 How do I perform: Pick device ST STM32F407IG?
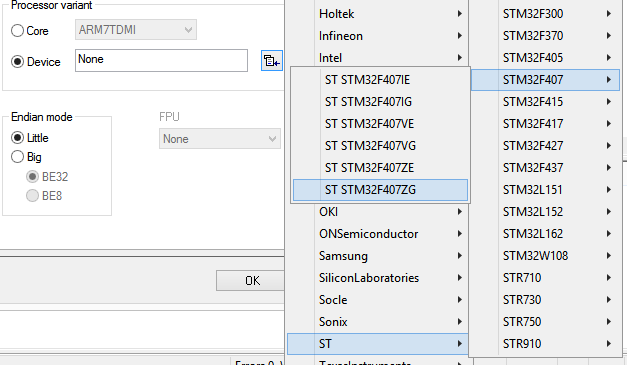point(380,102)
